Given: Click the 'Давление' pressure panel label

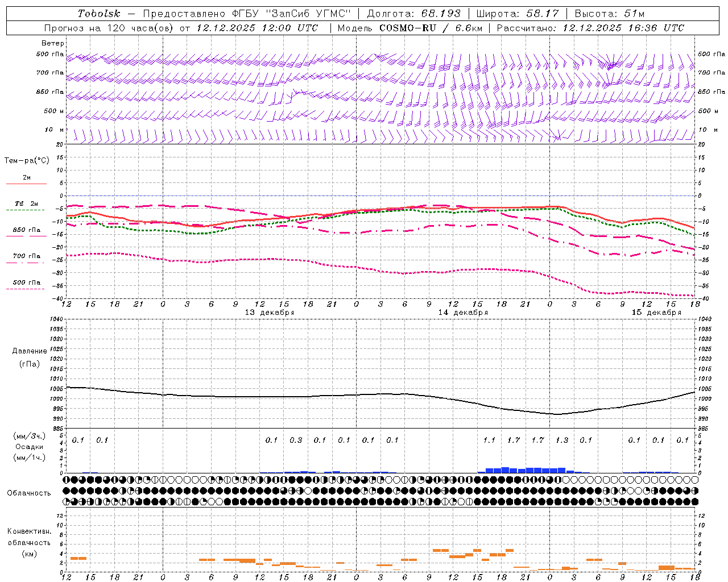Looking at the screenshot, I should 30,351.
